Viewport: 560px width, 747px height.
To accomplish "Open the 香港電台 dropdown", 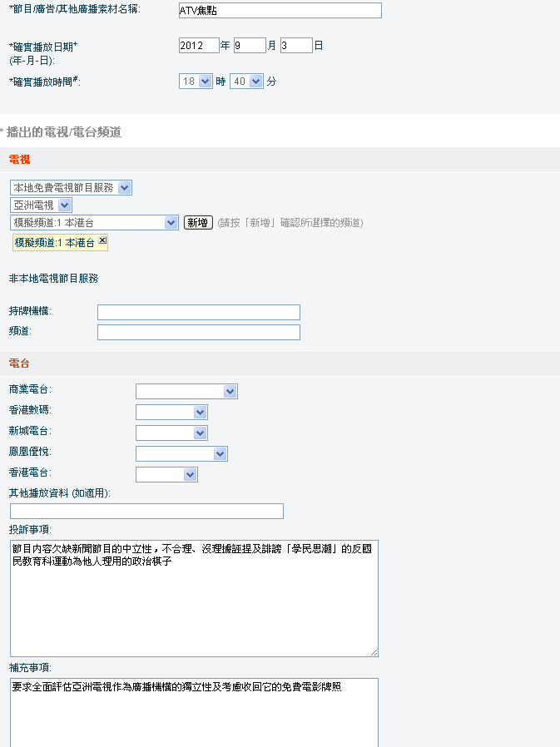I will (166, 474).
